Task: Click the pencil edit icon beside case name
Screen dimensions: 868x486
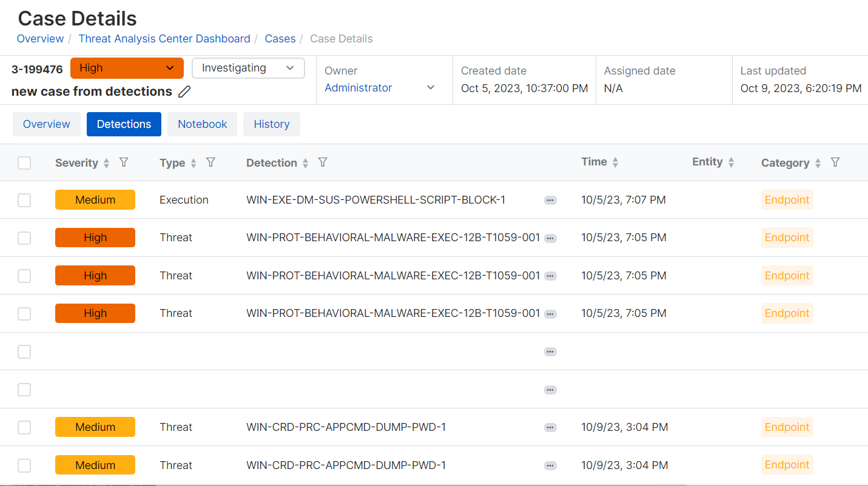Action: (185, 92)
